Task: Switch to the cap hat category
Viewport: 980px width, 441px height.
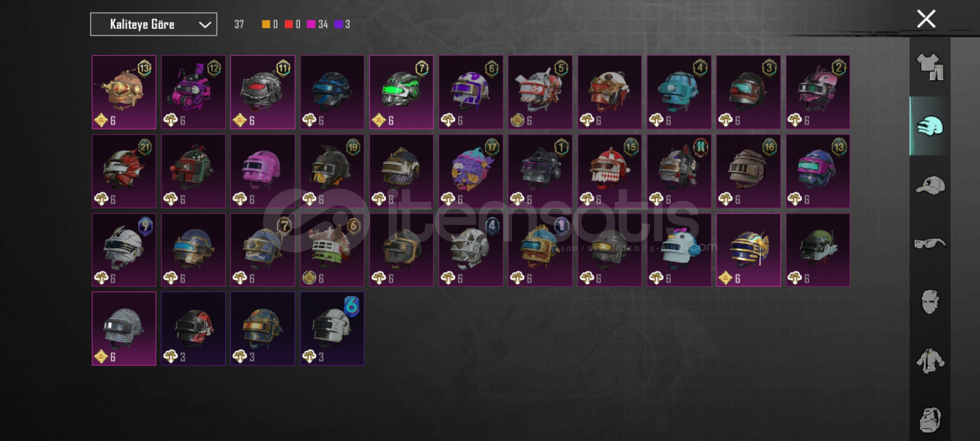Action: [930, 185]
